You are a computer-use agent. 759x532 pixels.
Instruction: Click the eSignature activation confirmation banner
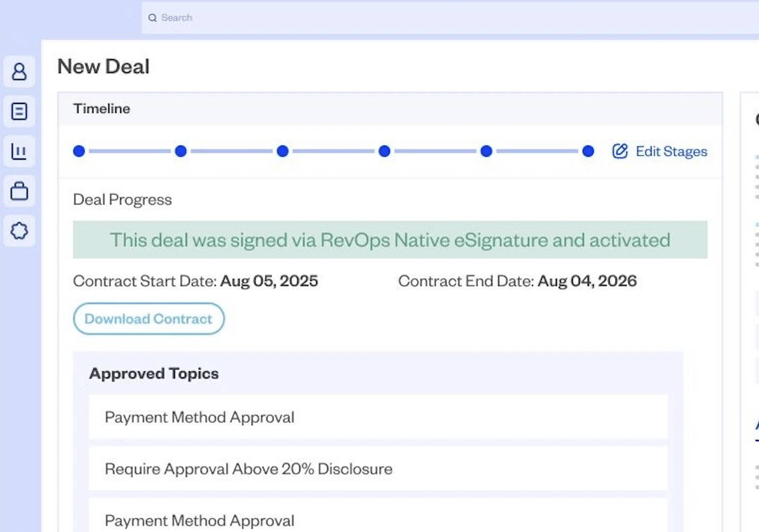coord(390,240)
